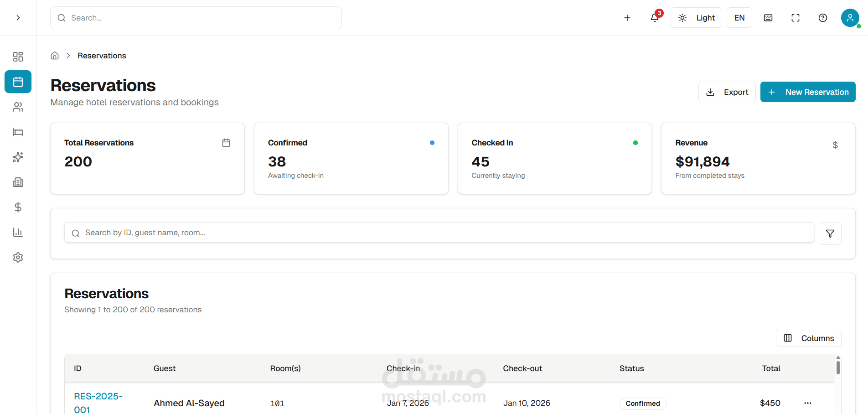Open the keyboard shortcuts icon
This screenshot has width=868, height=414.
click(x=768, y=18)
